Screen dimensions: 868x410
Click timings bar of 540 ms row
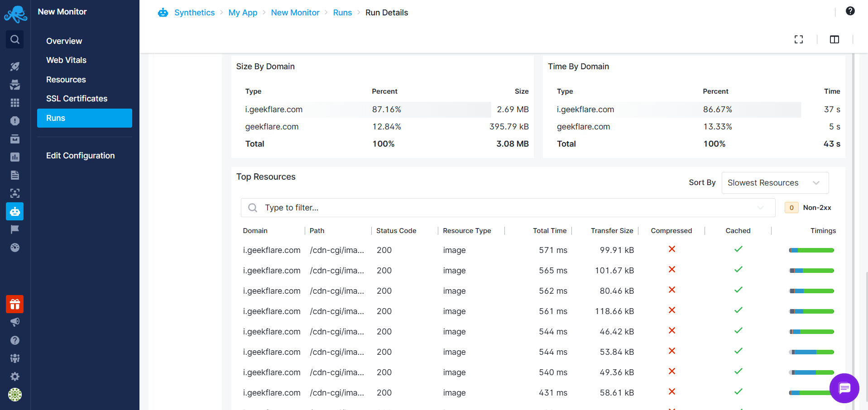pyautogui.click(x=811, y=372)
